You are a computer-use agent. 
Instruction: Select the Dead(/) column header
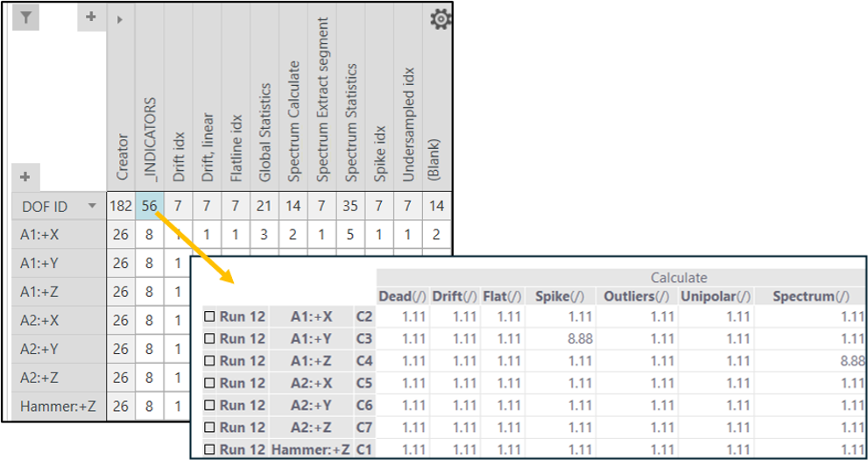coord(402,297)
